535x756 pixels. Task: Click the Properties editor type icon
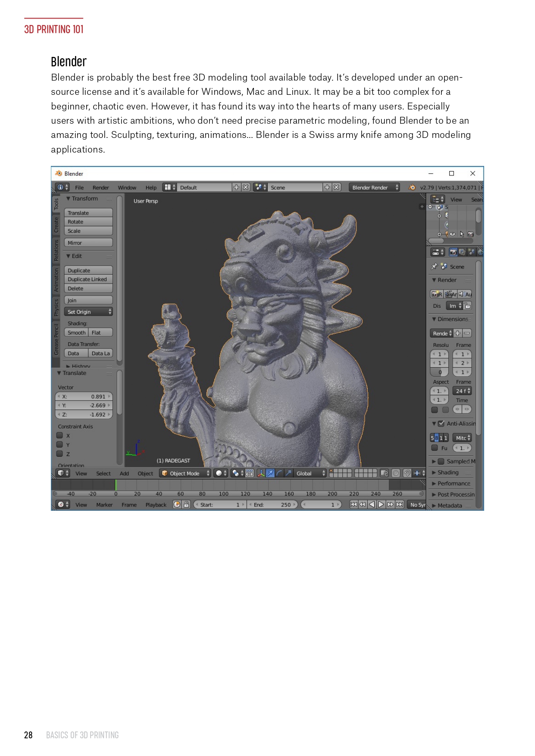coord(438,252)
